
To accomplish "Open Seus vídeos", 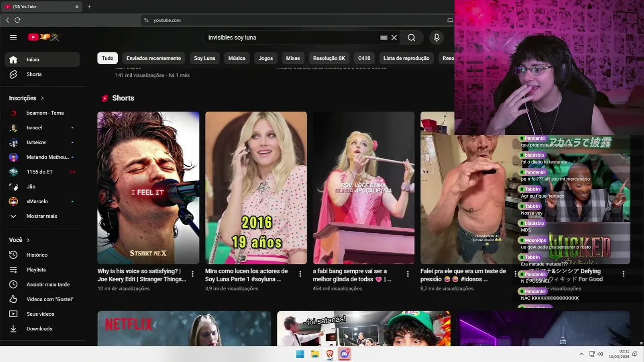I will pos(42,314).
